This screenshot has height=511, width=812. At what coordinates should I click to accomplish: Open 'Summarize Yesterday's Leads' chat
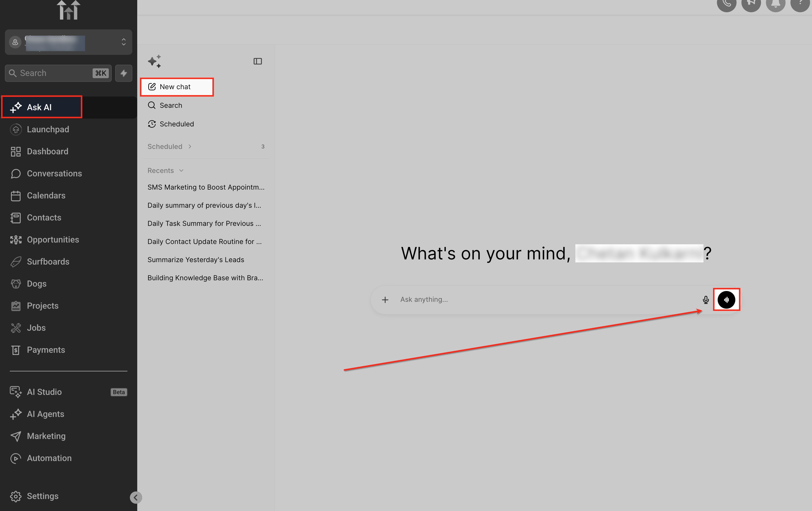click(x=196, y=260)
